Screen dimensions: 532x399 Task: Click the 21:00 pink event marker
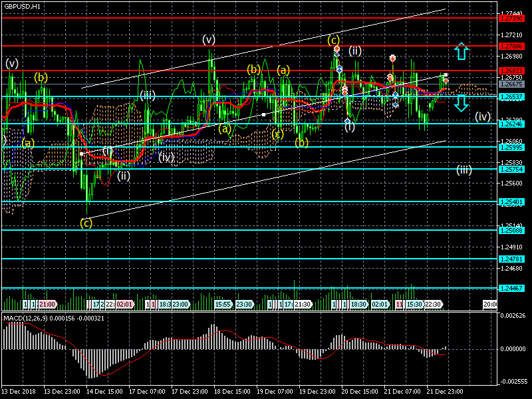[47, 304]
